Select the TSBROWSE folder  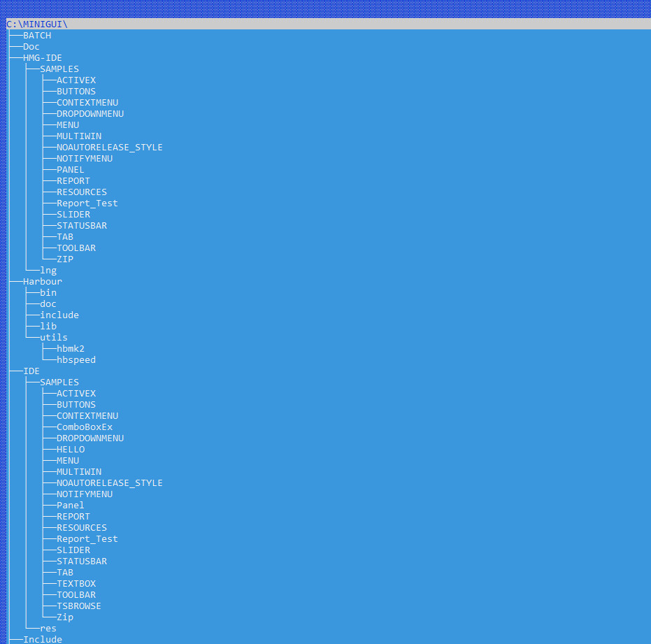[79, 607]
